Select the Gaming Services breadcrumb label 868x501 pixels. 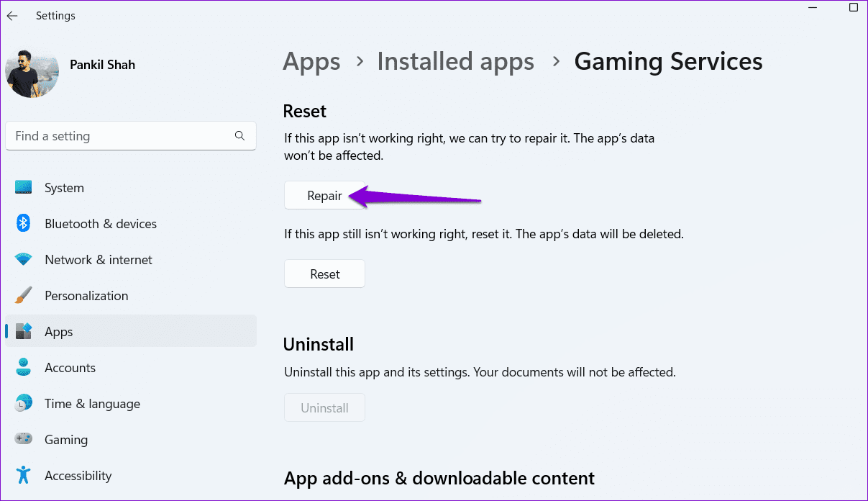pos(668,61)
